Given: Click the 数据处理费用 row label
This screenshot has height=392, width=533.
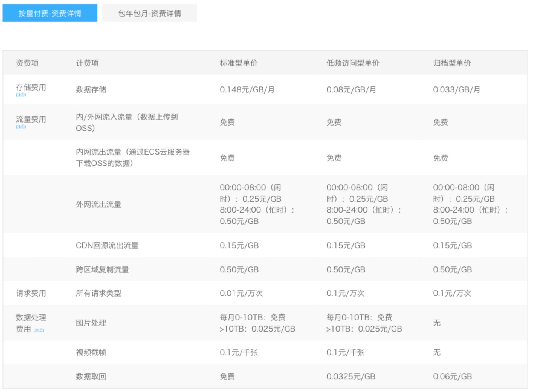Looking at the screenshot, I should tap(31, 323).
